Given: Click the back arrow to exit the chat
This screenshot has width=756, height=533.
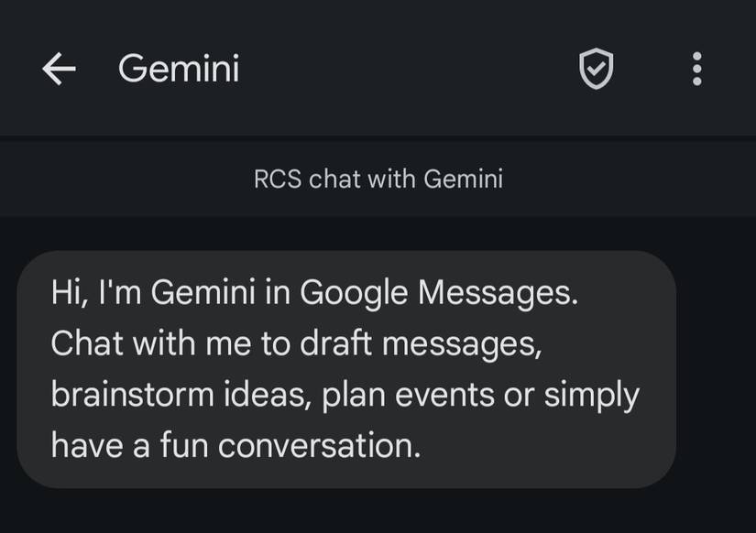Looking at the screenshot, I should (57, 69).
